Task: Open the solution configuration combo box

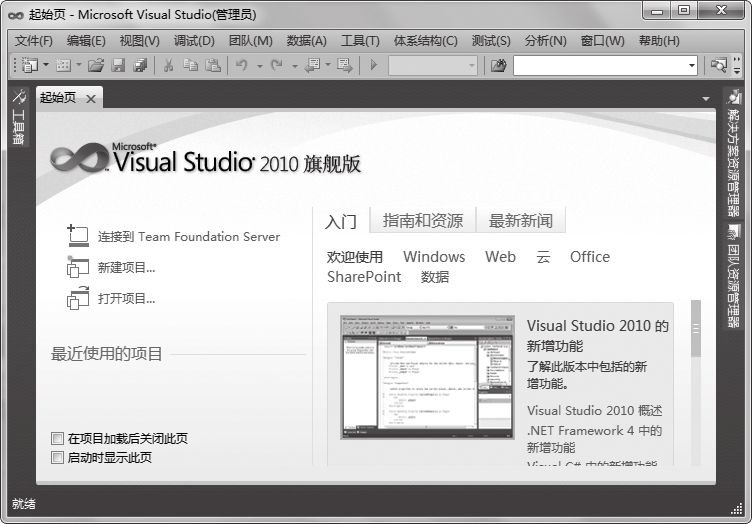Action: [x=433, y=66]
